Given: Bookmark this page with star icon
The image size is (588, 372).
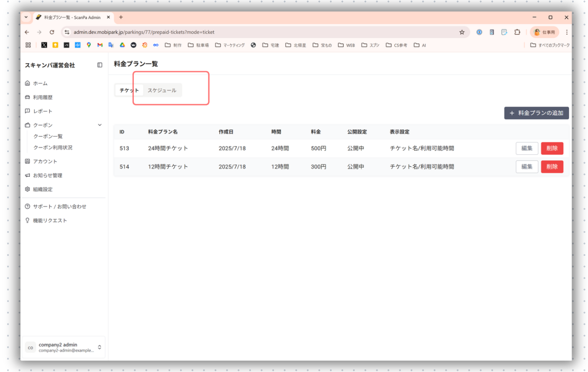Looking at the screenshot, I should coord(462,32).
